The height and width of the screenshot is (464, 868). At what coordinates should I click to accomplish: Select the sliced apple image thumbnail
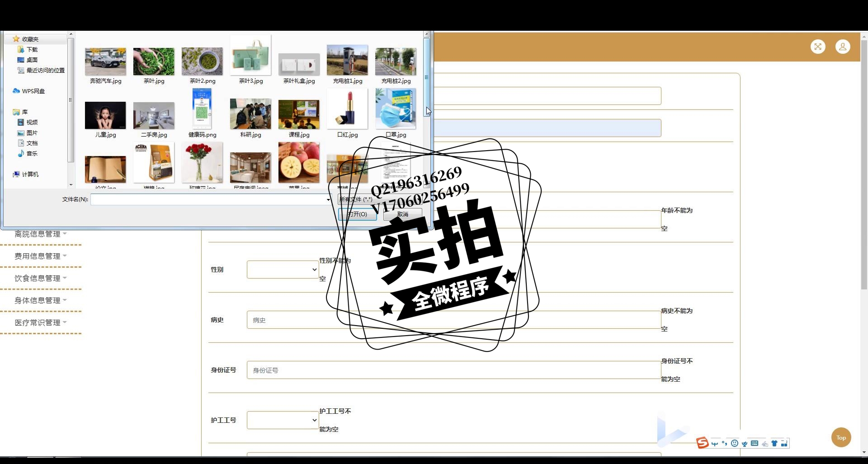coord(299,163)
